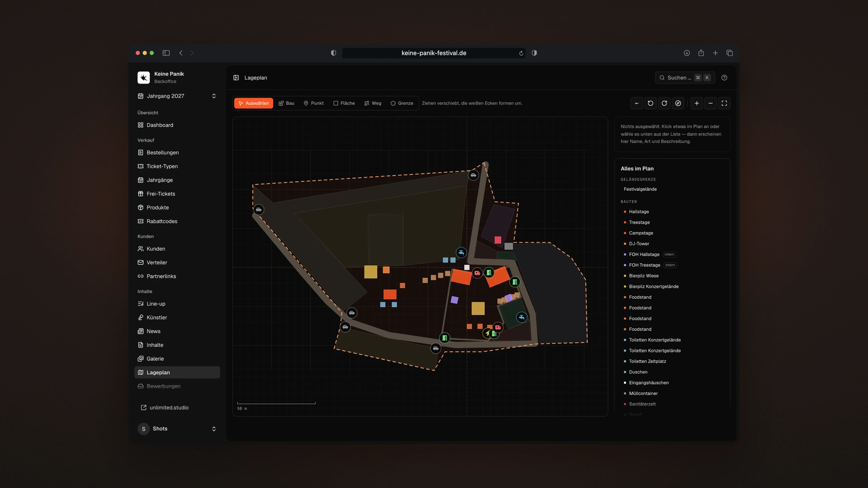Choose the Punkt marker tool
The image size is (868, 488).
tap(314, 103)
